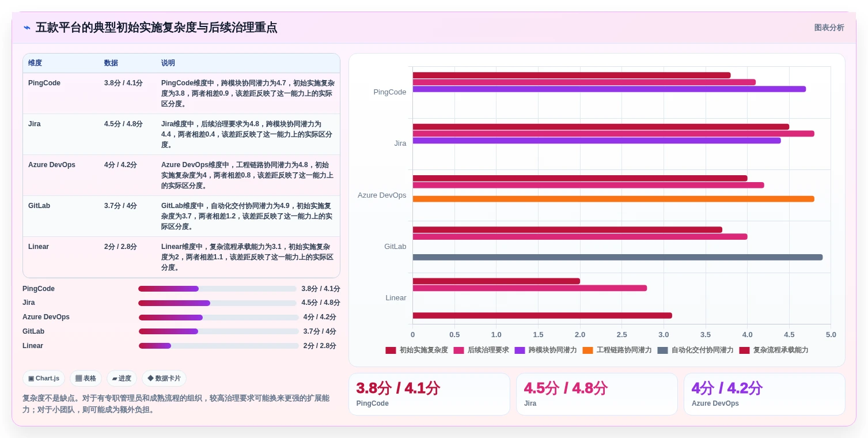This screenshot has width=868, height=438.
Task: Click the 说明 column header
Action: (168, 63)
